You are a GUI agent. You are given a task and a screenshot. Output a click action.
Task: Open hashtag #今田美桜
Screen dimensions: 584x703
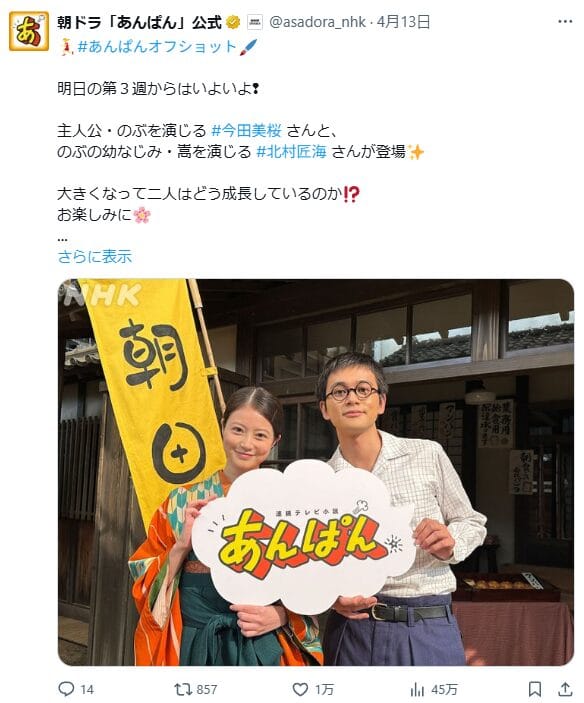tap(247, 130)
